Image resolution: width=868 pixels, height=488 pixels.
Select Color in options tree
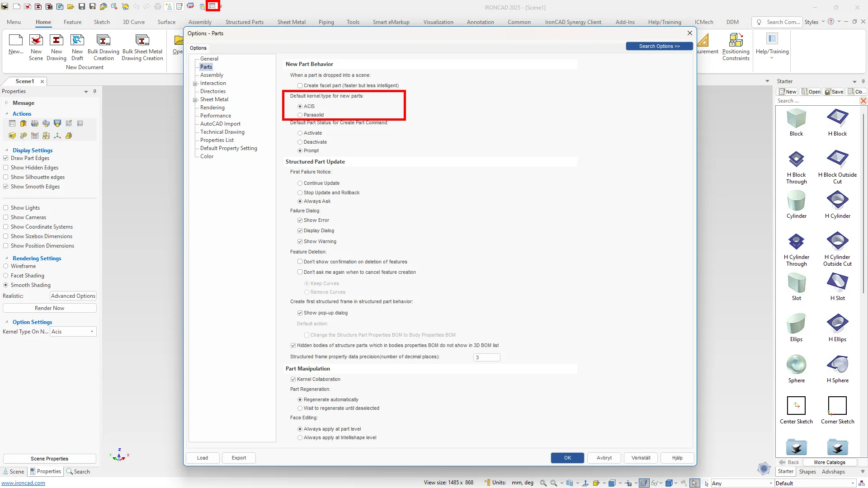[x=207, y=156]
